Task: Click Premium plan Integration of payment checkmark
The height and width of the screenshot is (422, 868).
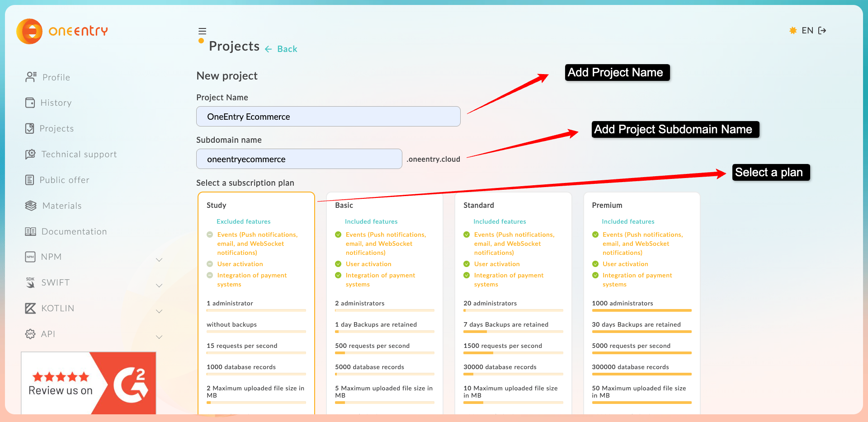Action: (595, 275)
